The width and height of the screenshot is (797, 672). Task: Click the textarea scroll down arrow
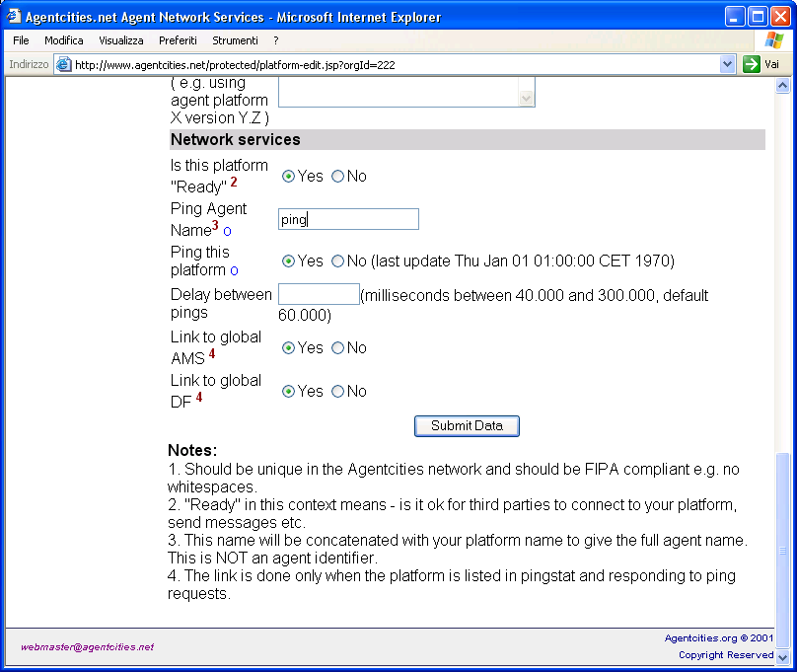527,98
